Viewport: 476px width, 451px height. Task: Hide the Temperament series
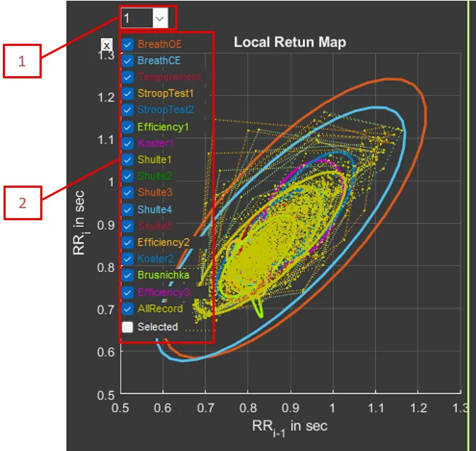coord(127,77)
